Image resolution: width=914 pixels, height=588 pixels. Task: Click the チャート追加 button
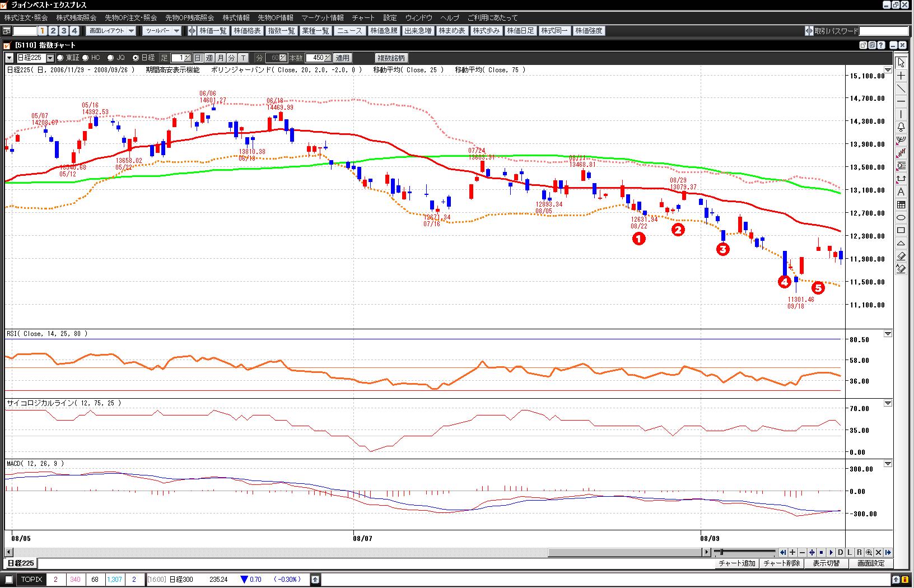(x=736, y=563)
